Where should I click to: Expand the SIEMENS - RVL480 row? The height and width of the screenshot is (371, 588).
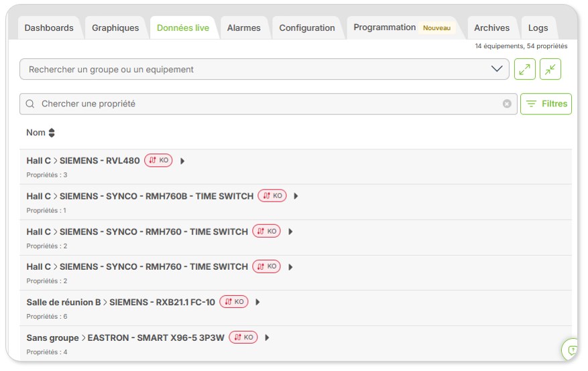pos(182,161)
